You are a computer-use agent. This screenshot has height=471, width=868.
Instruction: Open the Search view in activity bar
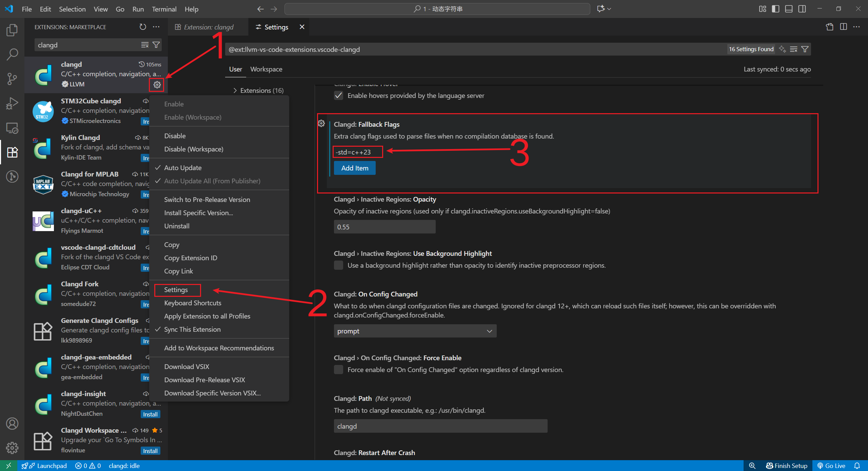12,54
